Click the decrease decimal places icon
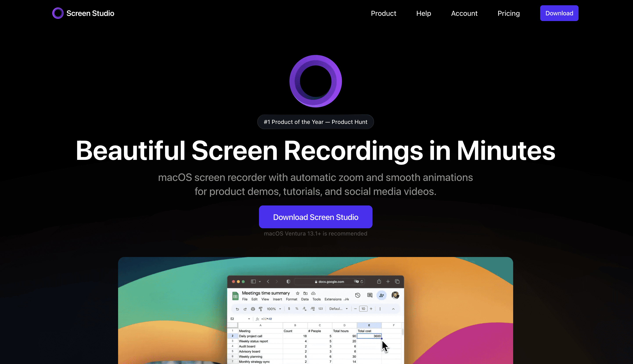The height and width of the screenshot is (364, 633). point(304,309)
